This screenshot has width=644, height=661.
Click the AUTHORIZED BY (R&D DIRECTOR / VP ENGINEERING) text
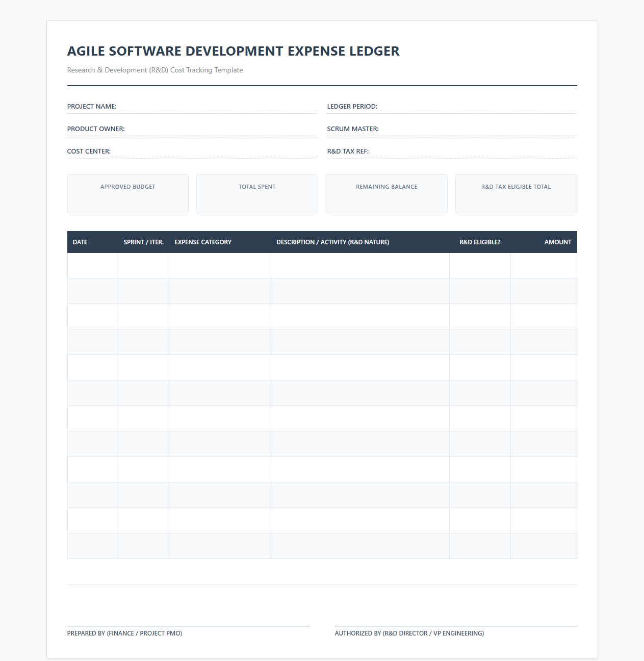pos(409,633)
